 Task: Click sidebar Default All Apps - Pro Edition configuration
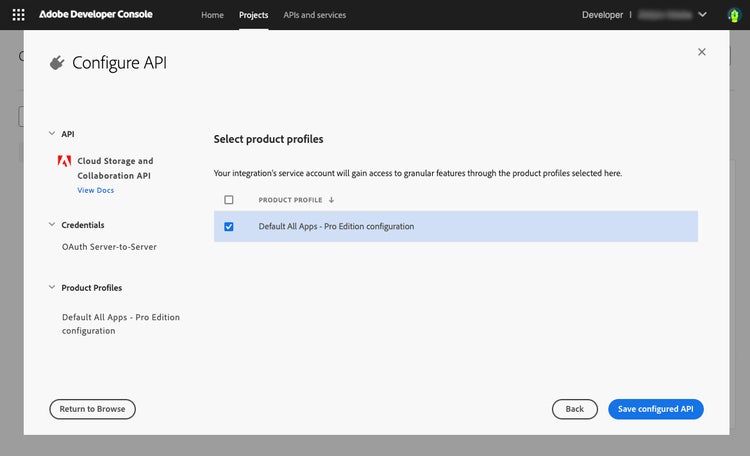tap(121, 324)
